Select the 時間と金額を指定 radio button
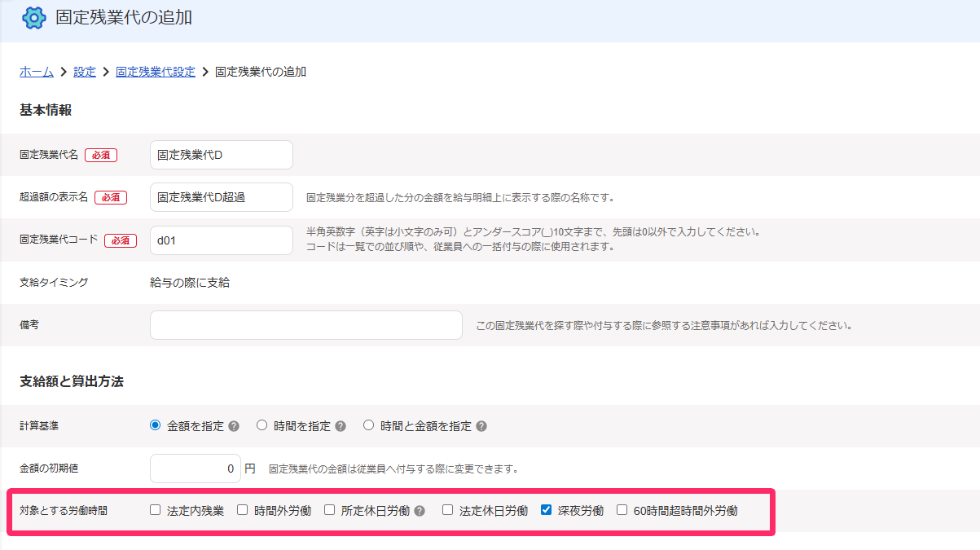This screenshot has height=550, width=980. (368, 425)
